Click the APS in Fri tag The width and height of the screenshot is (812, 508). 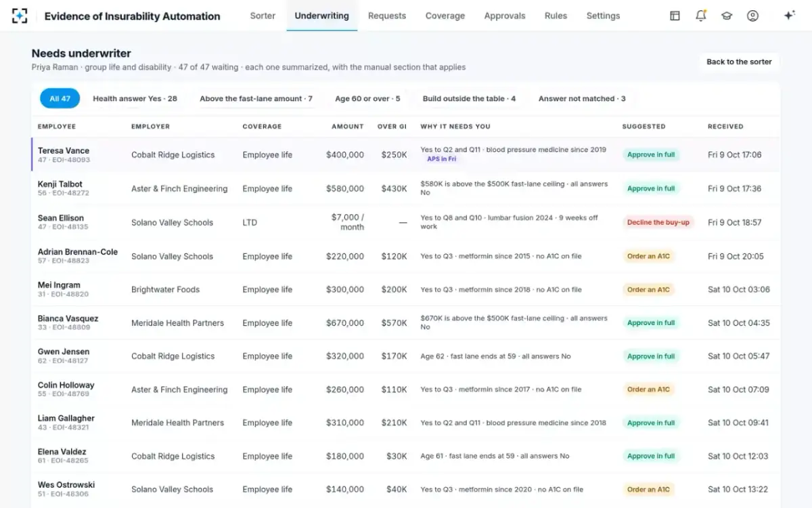pos(441,159)
